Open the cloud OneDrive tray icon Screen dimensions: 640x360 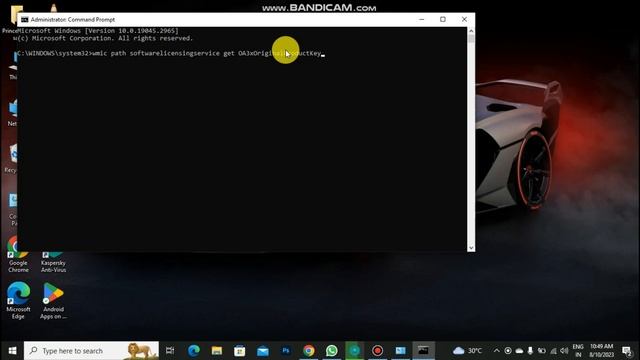coord(519,351)
